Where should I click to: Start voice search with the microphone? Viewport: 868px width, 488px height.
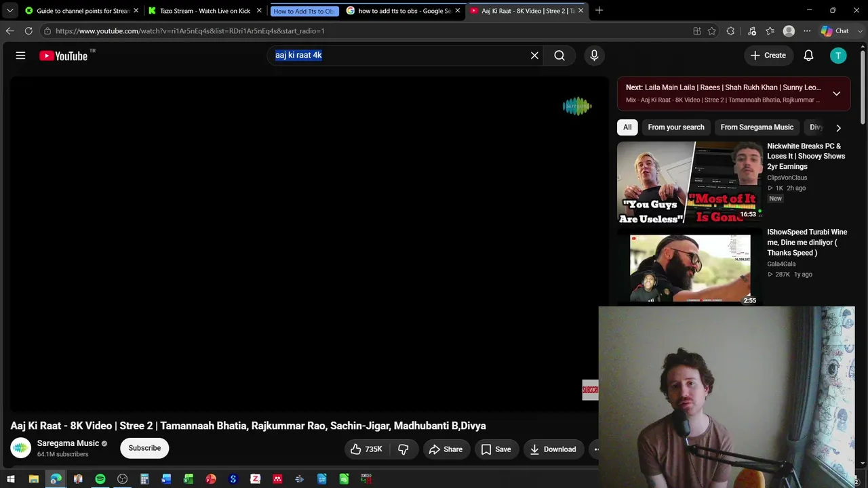594,56
